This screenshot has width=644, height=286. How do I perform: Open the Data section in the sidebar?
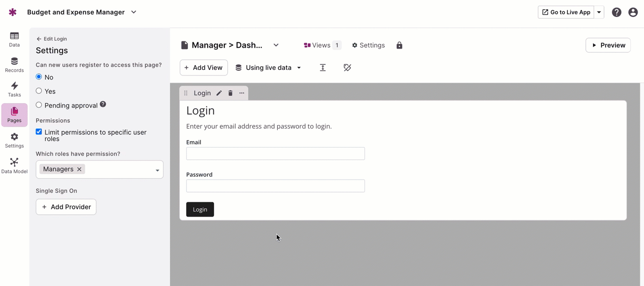pyautogui.click(x=14, y=39)
